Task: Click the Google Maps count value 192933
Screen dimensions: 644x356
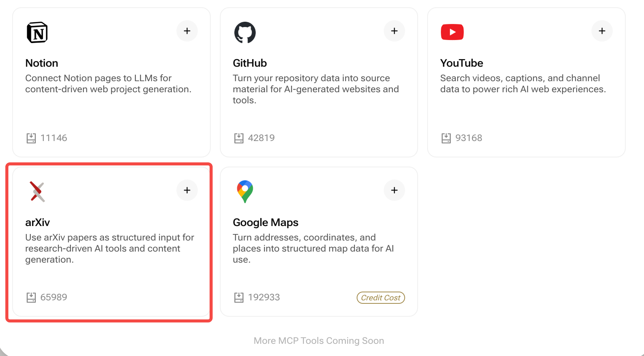Action: pyautogui.click(x=264, y=297)
